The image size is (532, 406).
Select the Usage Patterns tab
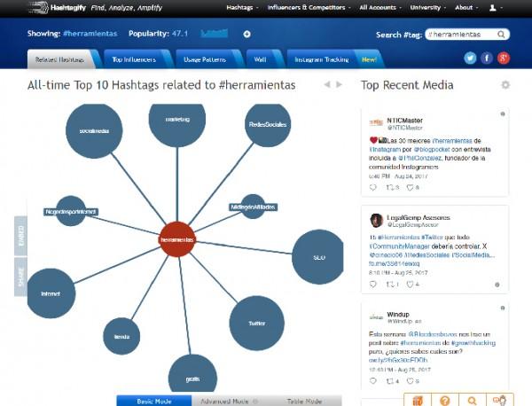[205, 59]
